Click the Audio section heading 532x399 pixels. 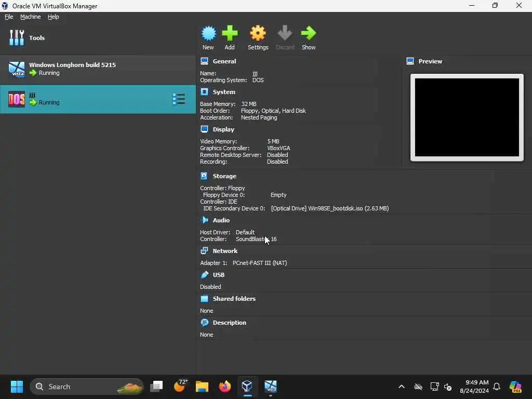click(x=221, y=220)
